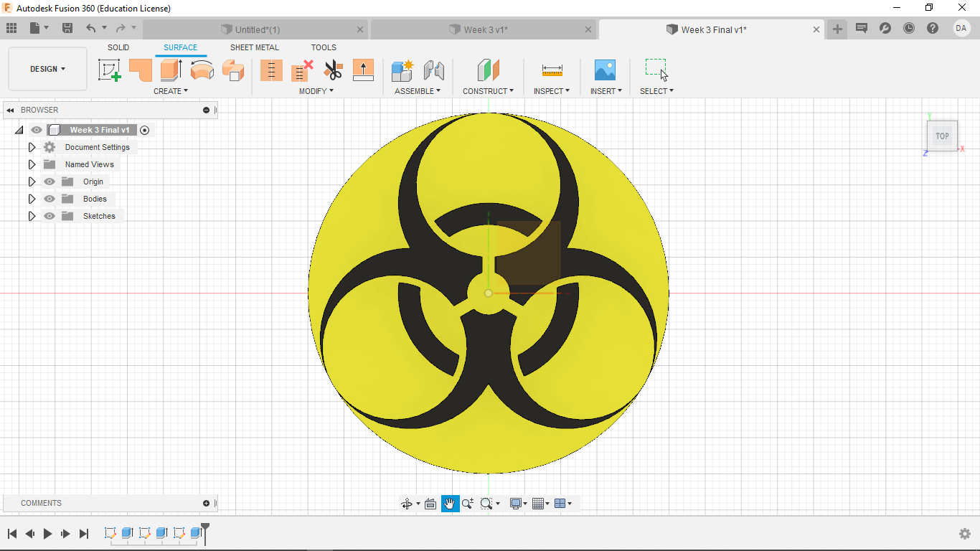Click the Offset Plane construct icon
Image resolution: width=980 pixels, height=551 pixels.
488,70
